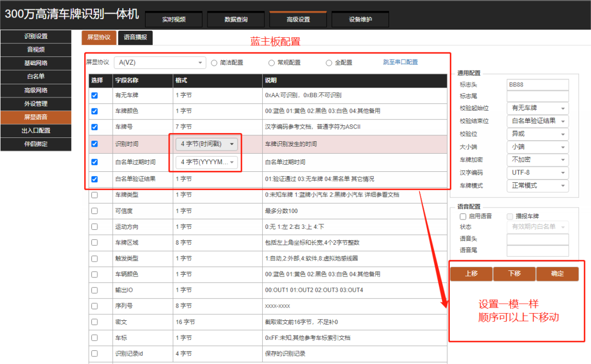The image size is (591, 364).
Task: Check the 触发类型 field checkbox
Action: pos(95,259)
